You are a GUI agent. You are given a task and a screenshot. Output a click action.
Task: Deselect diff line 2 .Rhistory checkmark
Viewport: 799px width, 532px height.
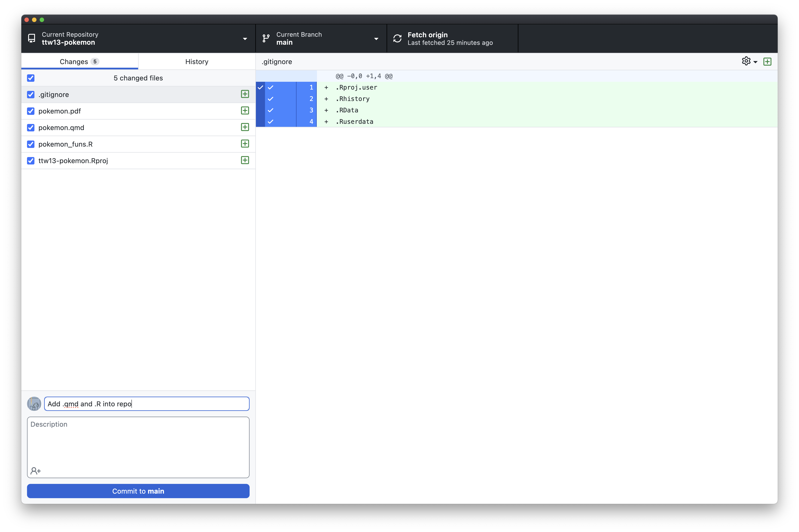[x=271, y=99]
